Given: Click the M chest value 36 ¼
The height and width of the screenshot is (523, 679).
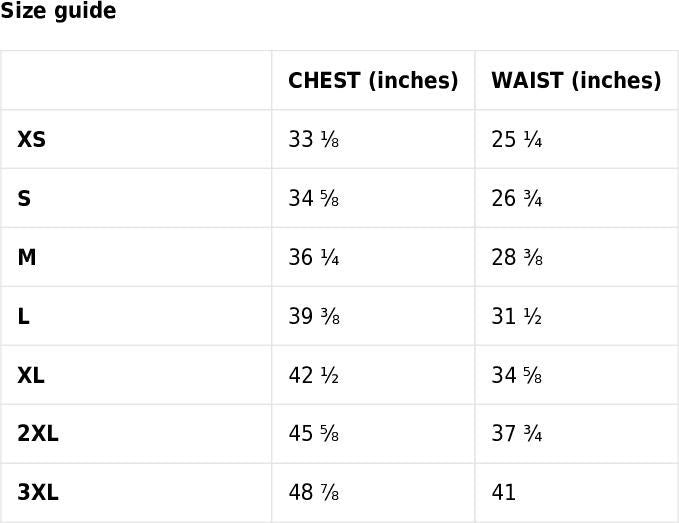Looking at the screenshot, I should [314, 258].
